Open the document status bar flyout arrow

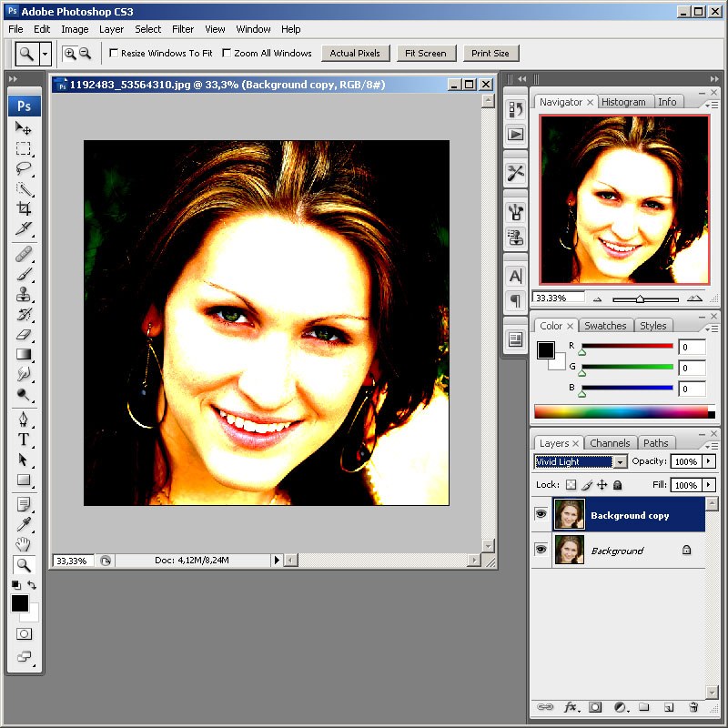pyautogui.click(x=277, y=560)
